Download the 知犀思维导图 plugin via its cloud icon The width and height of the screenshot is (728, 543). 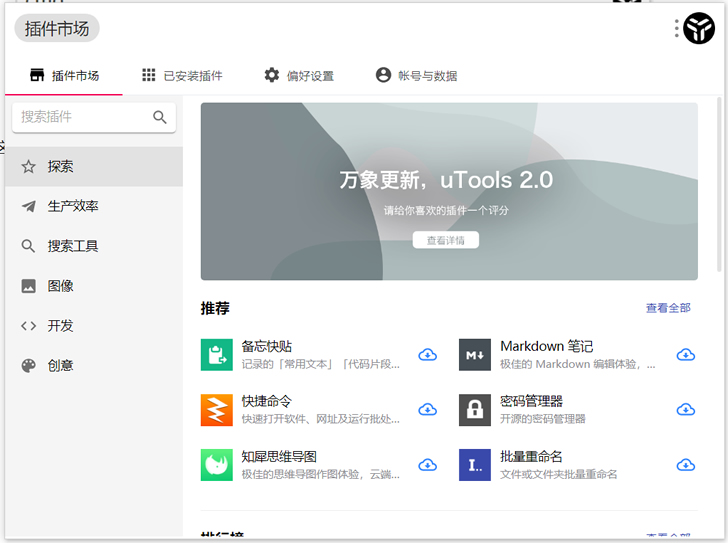tap(427, 465)
